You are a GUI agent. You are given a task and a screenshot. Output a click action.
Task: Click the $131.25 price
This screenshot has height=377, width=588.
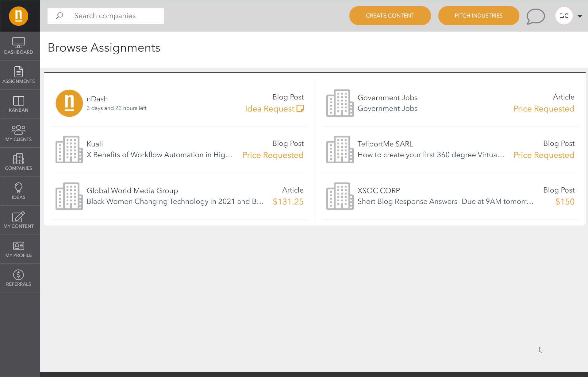click(x=288, y=202)
